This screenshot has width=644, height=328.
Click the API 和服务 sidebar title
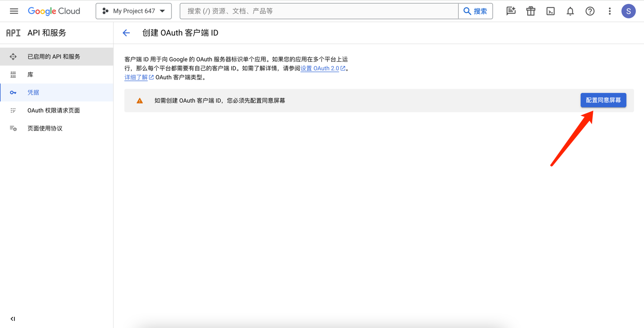[x=47, y=33]
